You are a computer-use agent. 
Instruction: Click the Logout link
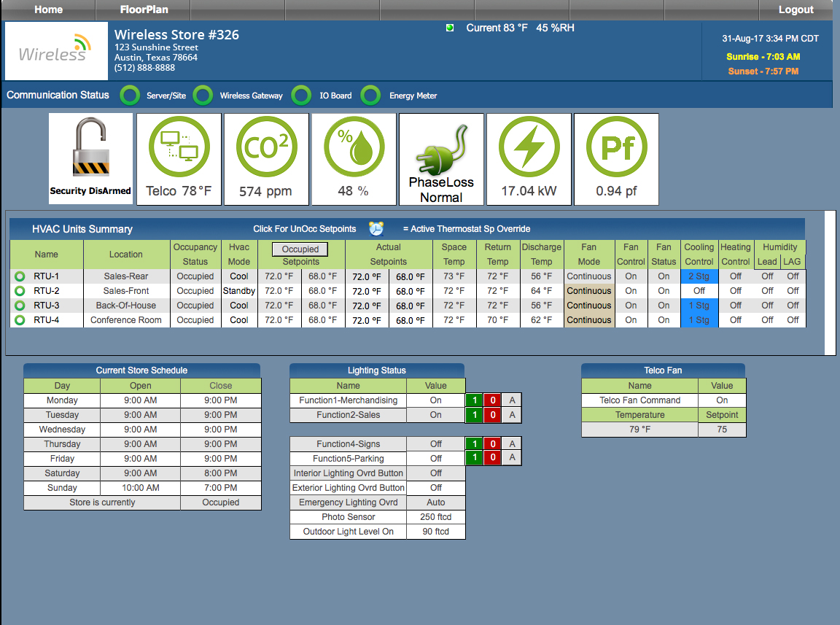coord(796,9)
